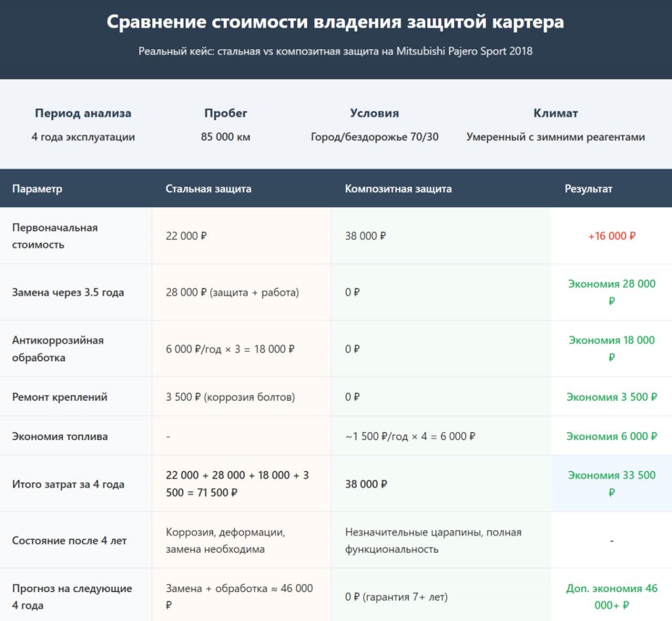Click the 'Экономия 18 000 ₽' result cell
This screenshot has height=621, width=672.
[611, 348]
